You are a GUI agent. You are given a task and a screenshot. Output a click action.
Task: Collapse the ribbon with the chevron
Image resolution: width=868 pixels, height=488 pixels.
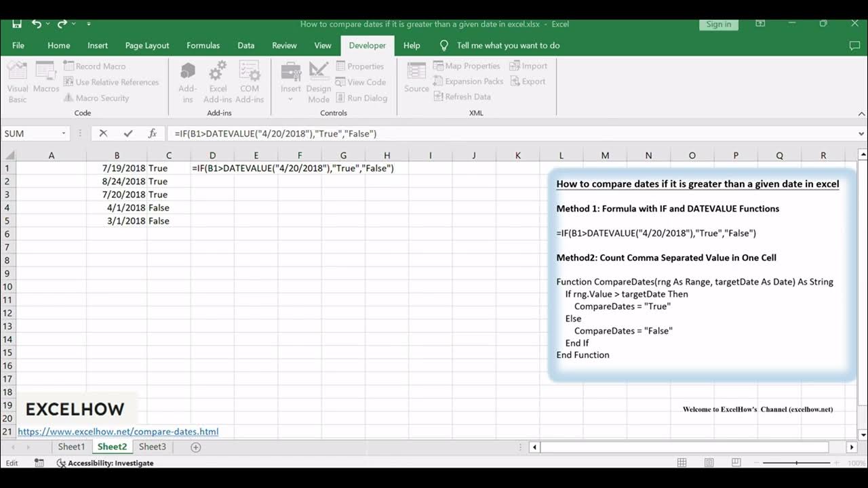(x=862, y=113)
